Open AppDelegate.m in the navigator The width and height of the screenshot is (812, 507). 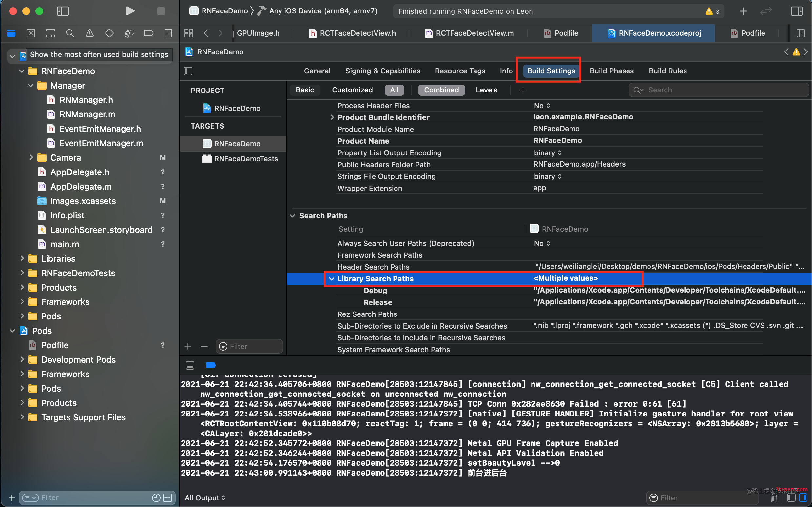click(81, 187)
